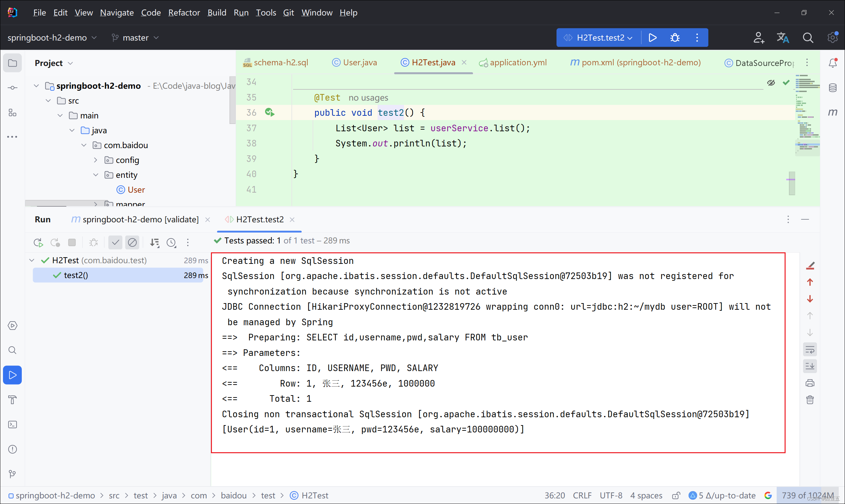Close the H2Test.java editor tab

(464, 62)
